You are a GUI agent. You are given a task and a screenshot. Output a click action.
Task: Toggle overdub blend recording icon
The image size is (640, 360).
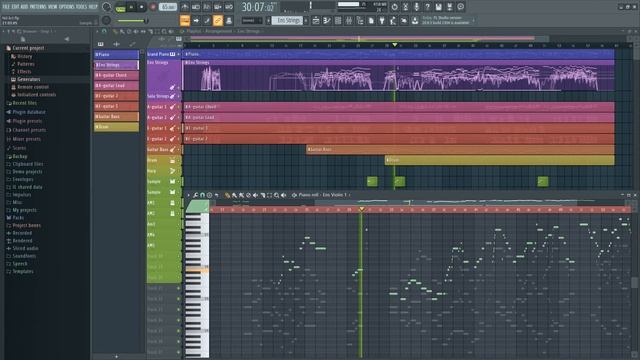tap(218, 7)
